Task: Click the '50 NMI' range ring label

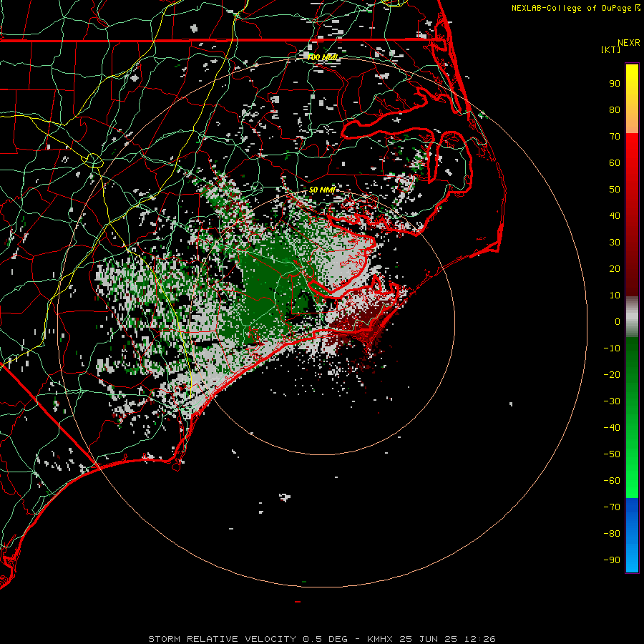Action: click(322, 190)
